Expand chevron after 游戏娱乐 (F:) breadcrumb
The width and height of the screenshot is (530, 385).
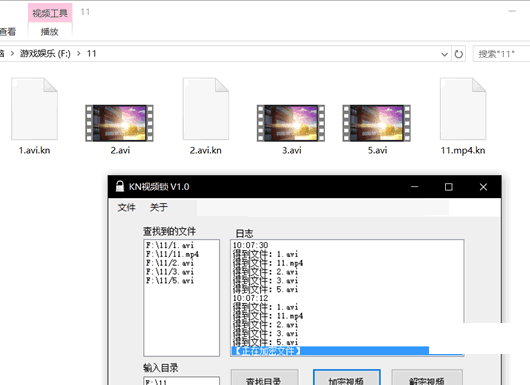click(x=78, y=54)
